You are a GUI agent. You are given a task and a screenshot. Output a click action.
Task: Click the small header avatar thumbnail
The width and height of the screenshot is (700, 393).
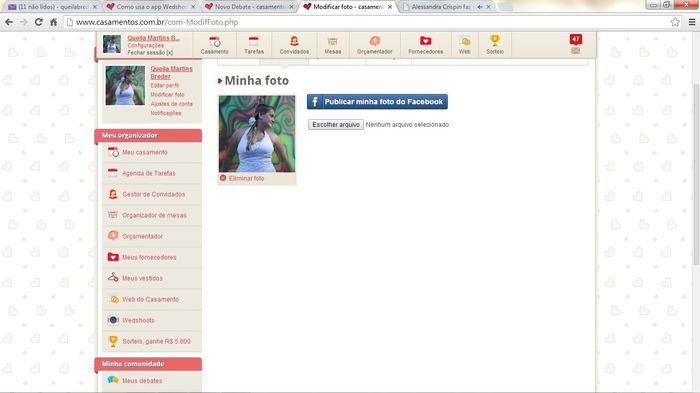point(112,44)
